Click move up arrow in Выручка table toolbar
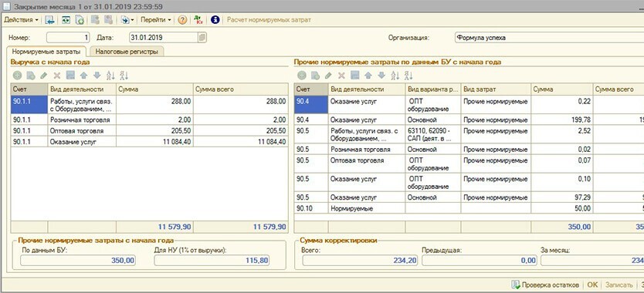The image size is (644, 293). tap(83, 76)
